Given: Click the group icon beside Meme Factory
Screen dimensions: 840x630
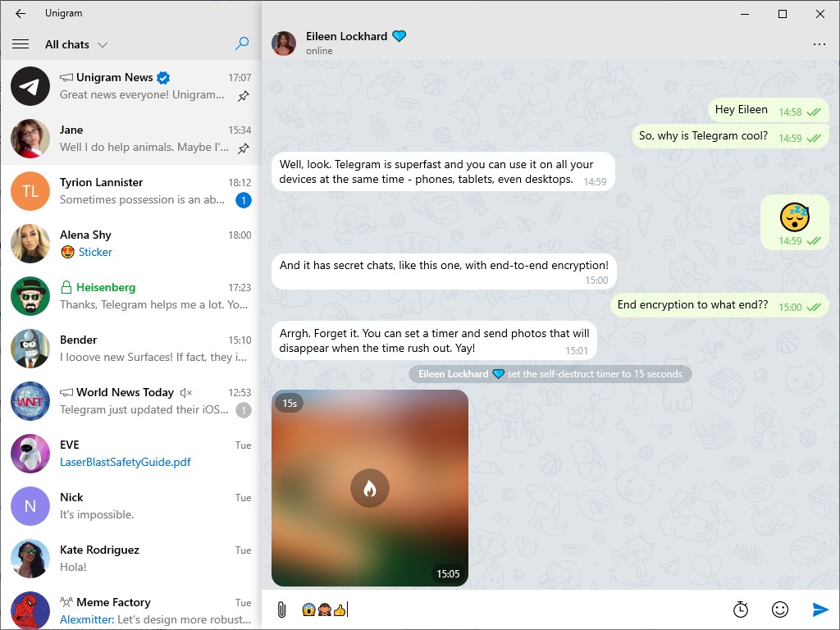Looking at the screenshot, I should (66, 602).
